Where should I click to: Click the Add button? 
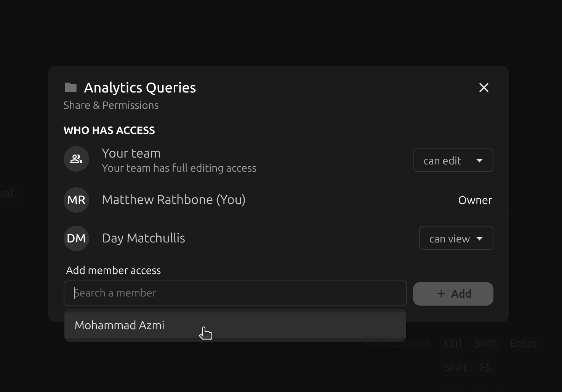coord(453,294)
